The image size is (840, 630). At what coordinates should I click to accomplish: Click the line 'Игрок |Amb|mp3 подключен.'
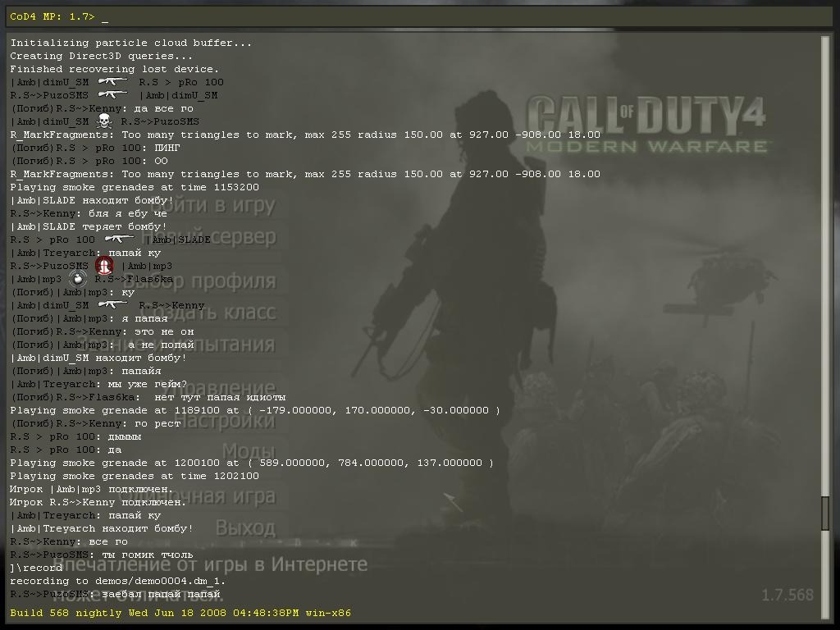(92, 489)
